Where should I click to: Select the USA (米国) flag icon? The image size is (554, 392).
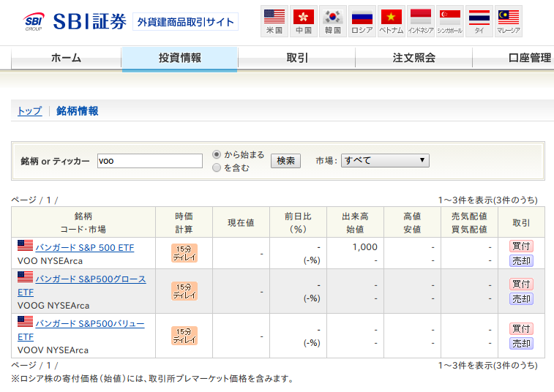[x=274, y=21]
